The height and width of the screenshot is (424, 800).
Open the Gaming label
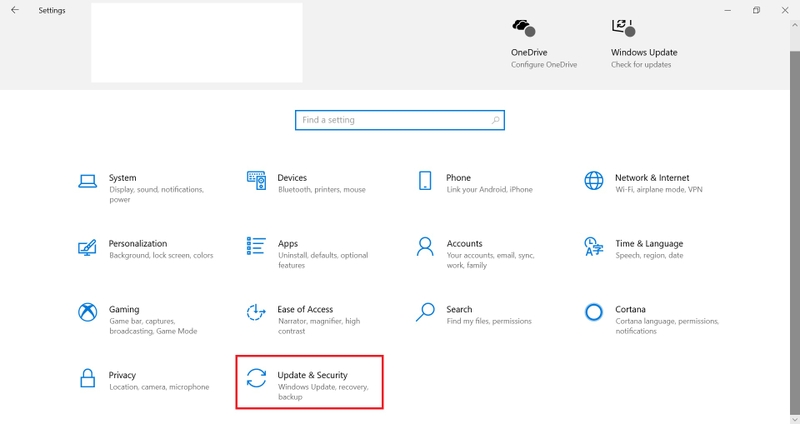coord(124,309)
